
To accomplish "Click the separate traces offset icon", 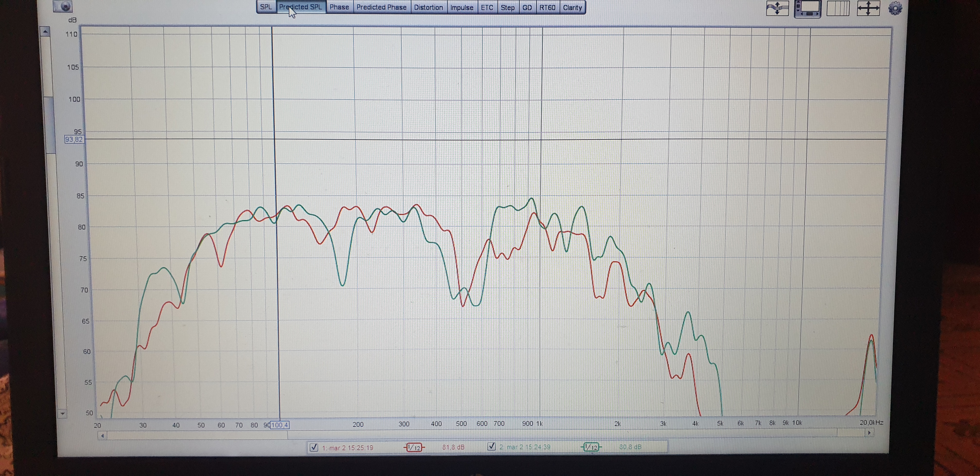I will 777,8.
